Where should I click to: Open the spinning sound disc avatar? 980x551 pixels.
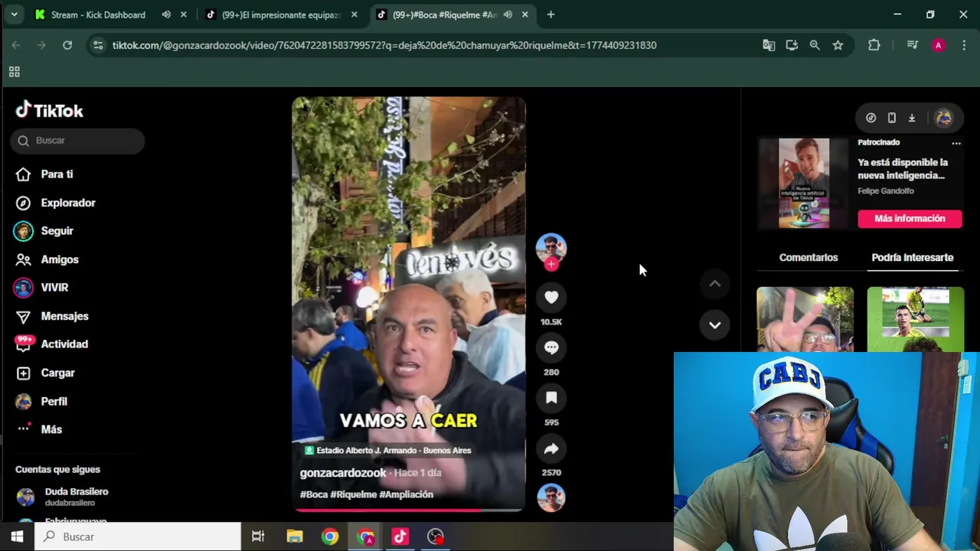[551, 498]
